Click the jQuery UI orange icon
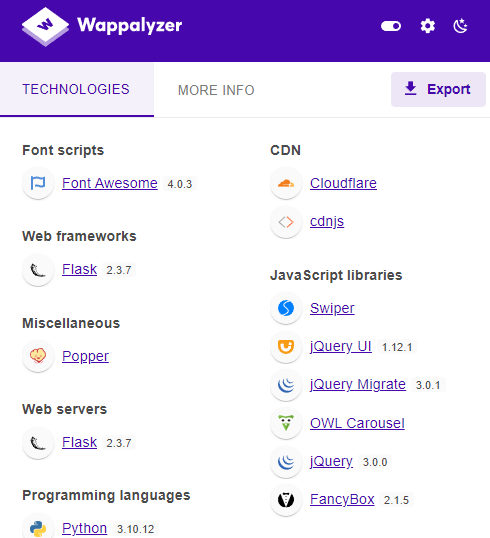The image size is (490, 538). (286, 347)
